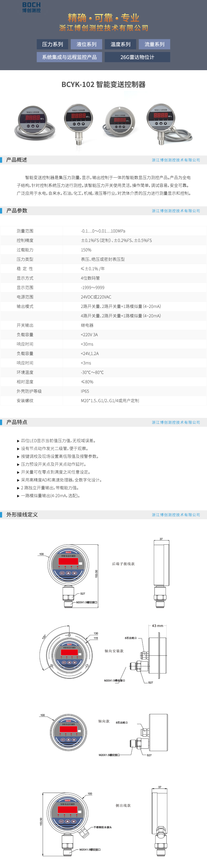
Task: Click company link beside 外形接线定义 heading
Action: coord(176,515)
